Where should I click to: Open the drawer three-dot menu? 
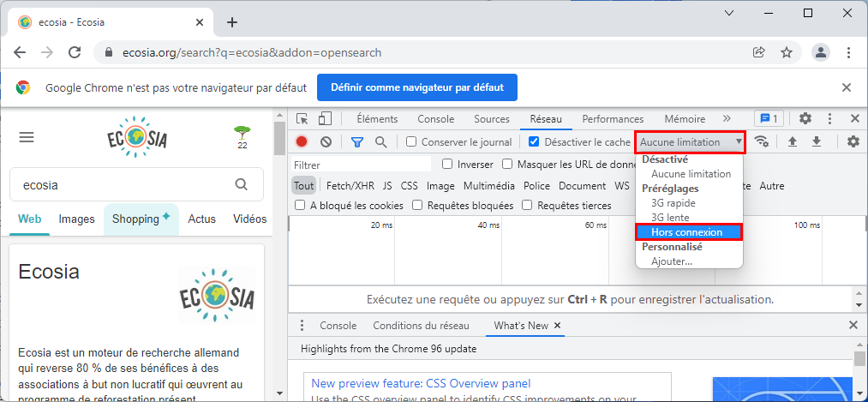coord(302,326)
